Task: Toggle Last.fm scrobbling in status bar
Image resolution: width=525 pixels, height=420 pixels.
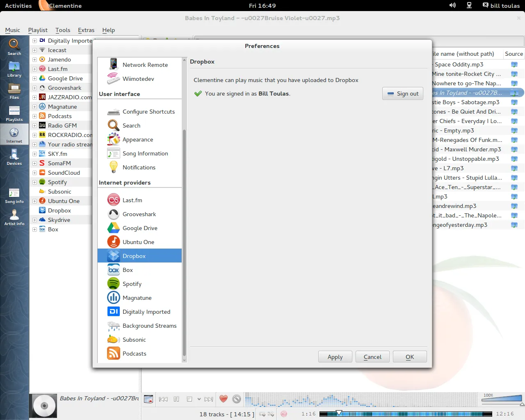Action: [x=284, y=414]
